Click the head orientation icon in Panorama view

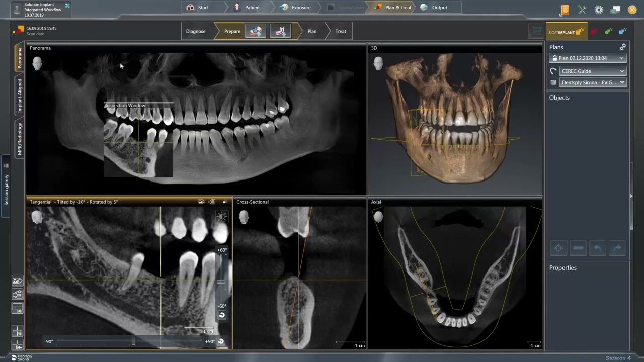(x=37, y=63)
